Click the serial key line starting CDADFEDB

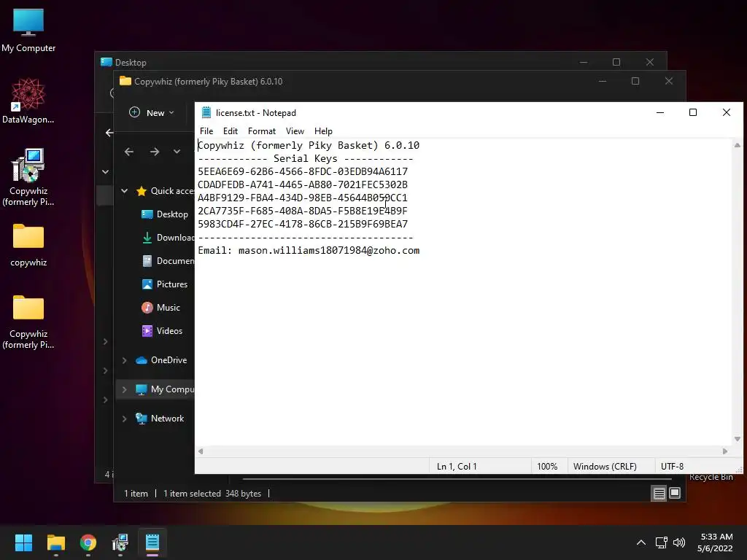pyautogui.click(x=303, y=184)
